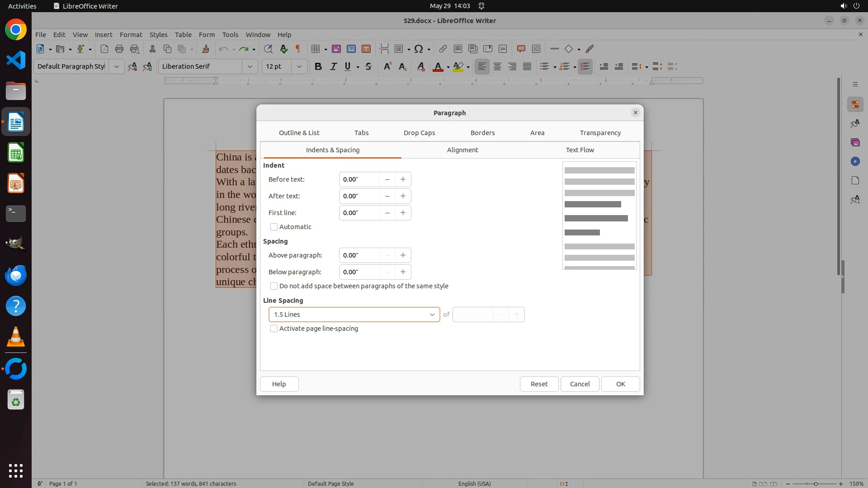
Task: Click the Export as PDF icon
Action: click(x=104, y=49)
